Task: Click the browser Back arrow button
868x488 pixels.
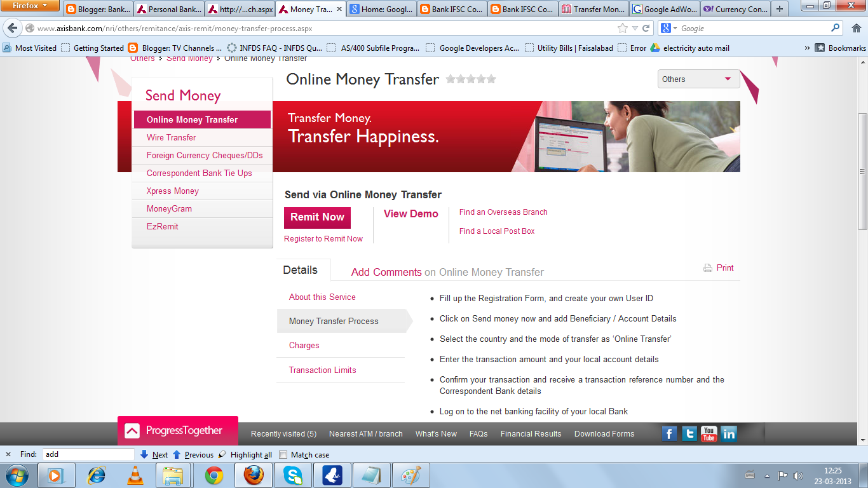Action: click(x=13, y=28)
